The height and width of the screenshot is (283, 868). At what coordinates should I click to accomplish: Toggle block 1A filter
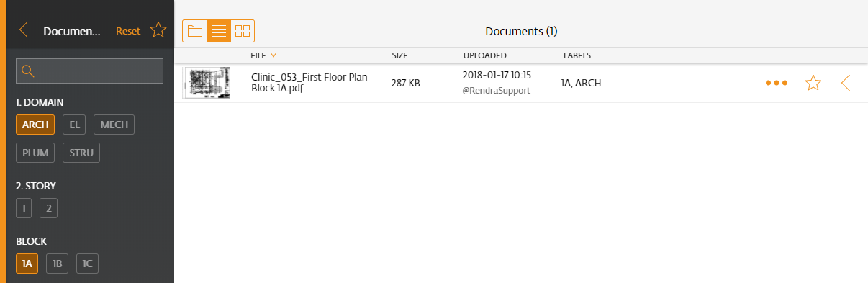point(27,264)
